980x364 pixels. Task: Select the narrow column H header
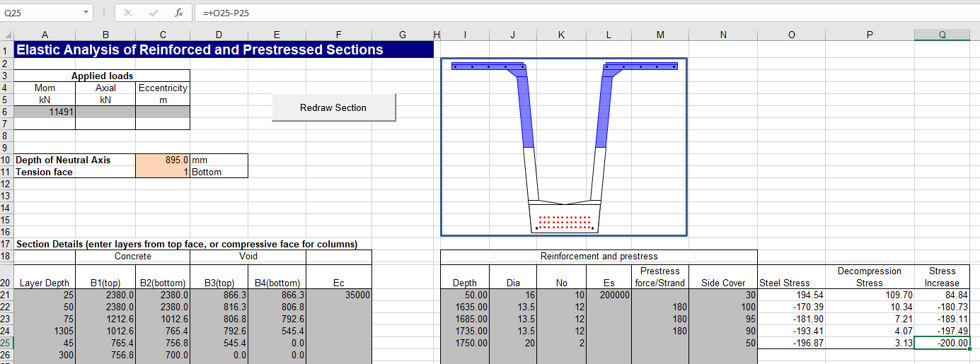[436, 35]
